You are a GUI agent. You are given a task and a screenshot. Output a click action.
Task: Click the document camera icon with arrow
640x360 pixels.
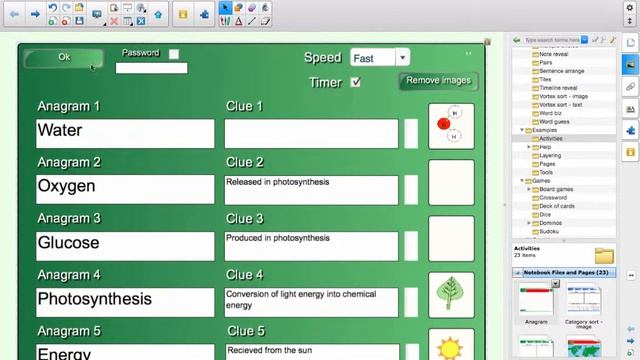point(141,8)
